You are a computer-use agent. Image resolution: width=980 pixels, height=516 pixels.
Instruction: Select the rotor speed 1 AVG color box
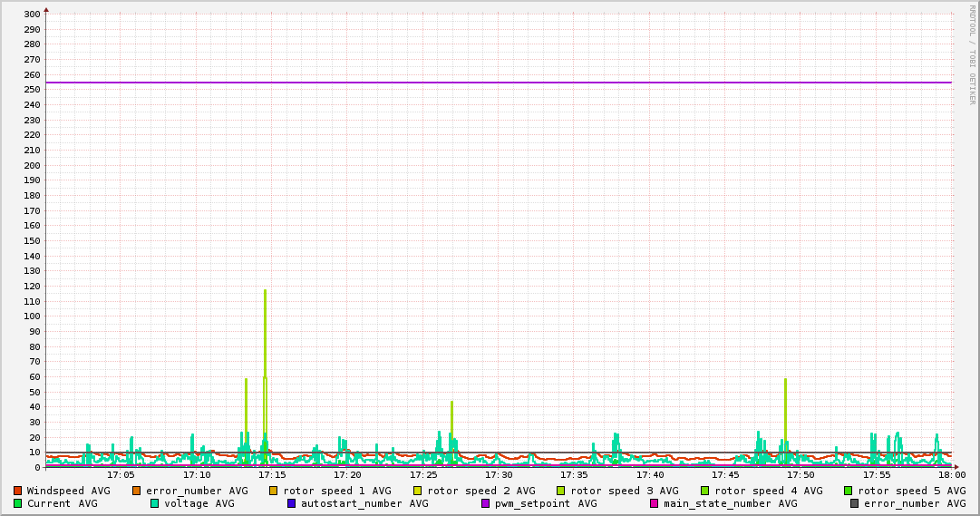[x=274, y=491]
